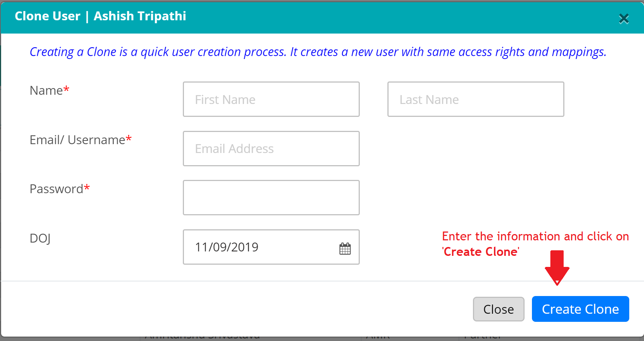Viewport: 644px width, 341px height.
Task: Focus the Last Name input box
Action: 475,100
